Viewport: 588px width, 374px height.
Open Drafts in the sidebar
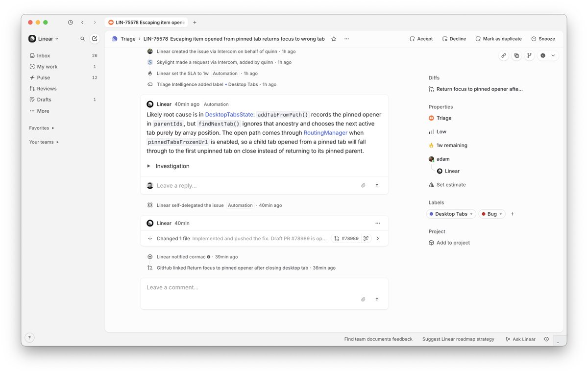point(63,100)
